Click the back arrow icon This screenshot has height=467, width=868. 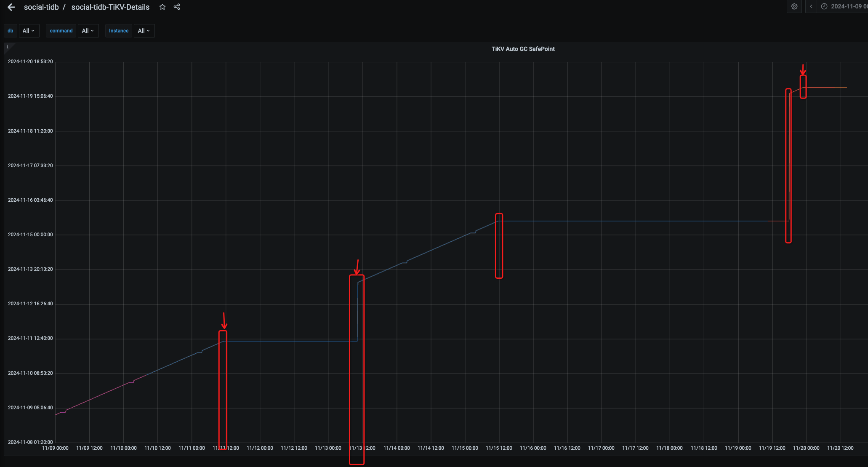point(11,7)
